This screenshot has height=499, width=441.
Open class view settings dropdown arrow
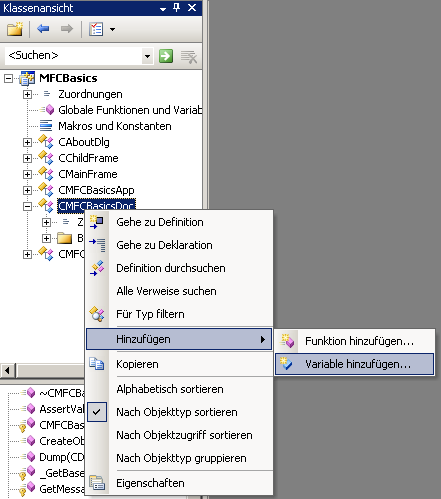113,29
